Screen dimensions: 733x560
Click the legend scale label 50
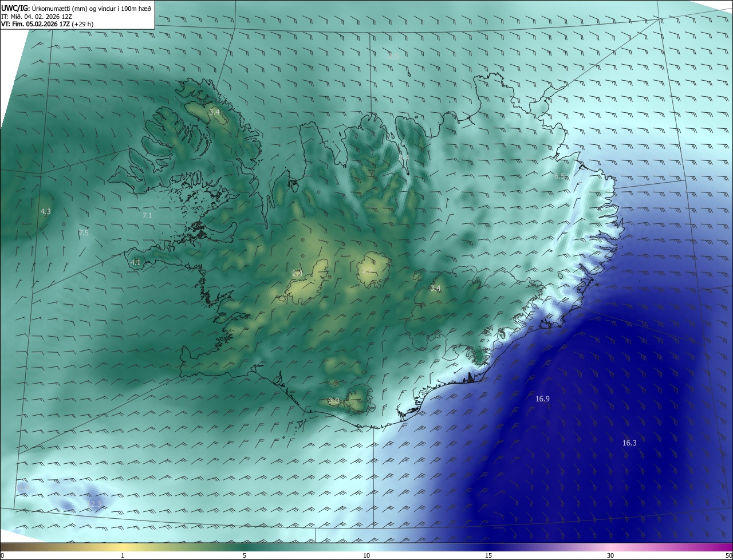(x=728, y=555)
